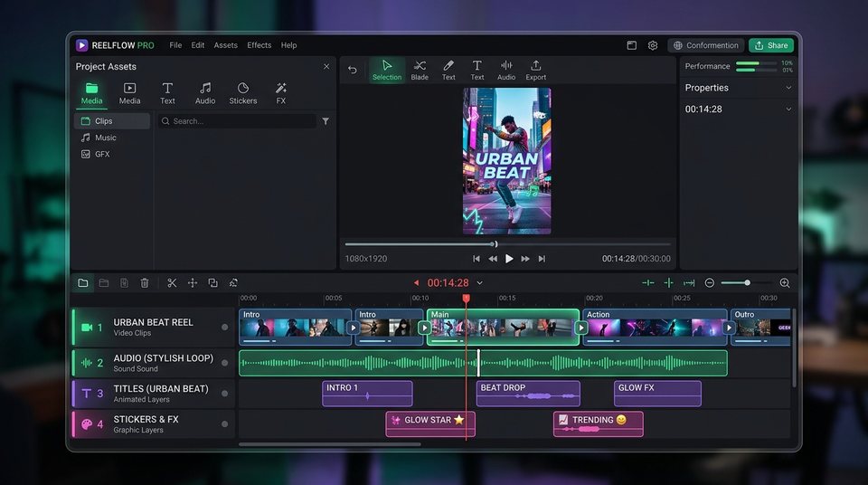Screen dimensions: 868x485
Task: Click the green split-at-playhead icon
Action: [x=669, y=282]
